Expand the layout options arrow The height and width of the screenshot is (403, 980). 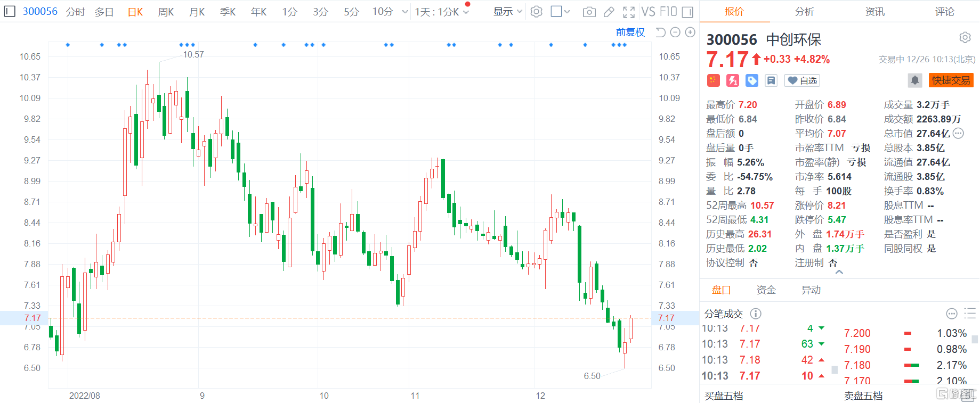pyautogui.click(x=567, y=12)
